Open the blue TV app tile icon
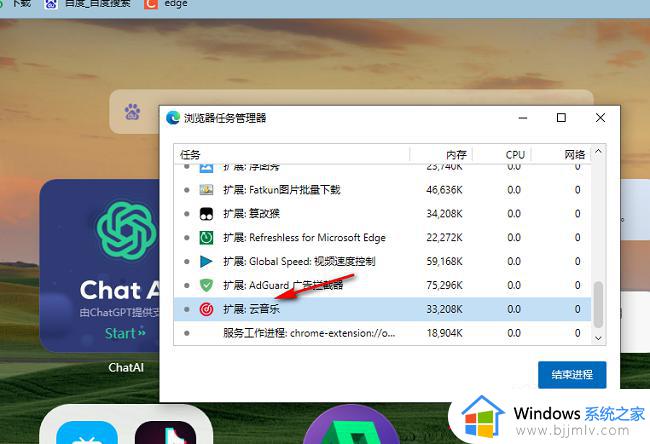 point(87,432)
